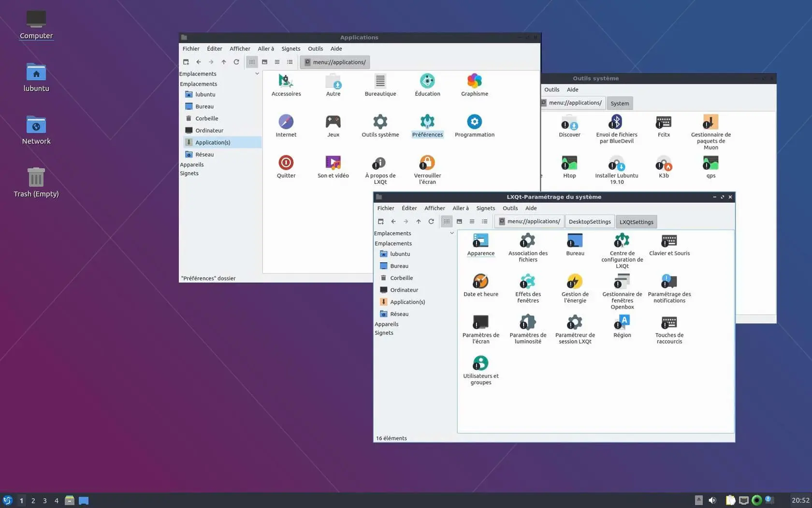Switch to icon view in Applications window toolbar

(252, 62)
